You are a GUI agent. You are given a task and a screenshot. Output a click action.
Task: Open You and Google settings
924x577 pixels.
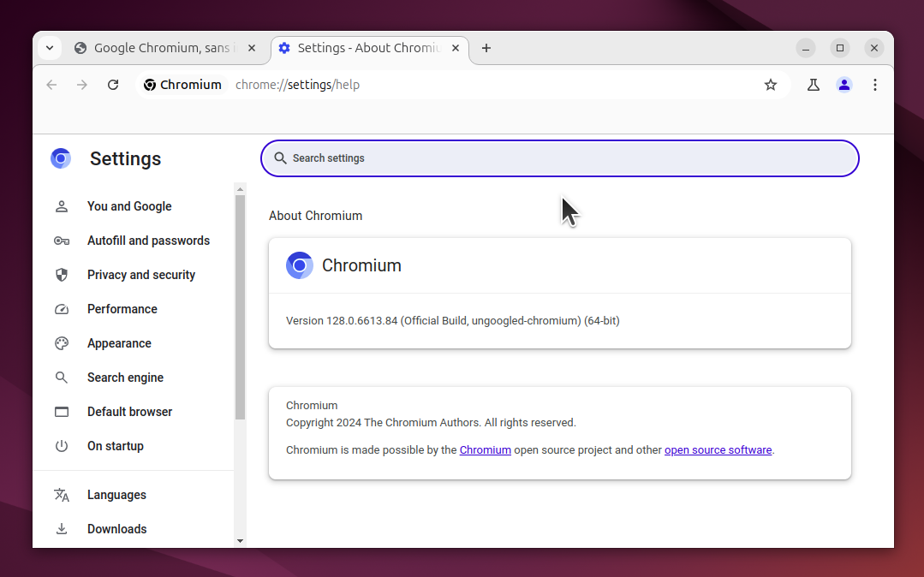point(129,206)
